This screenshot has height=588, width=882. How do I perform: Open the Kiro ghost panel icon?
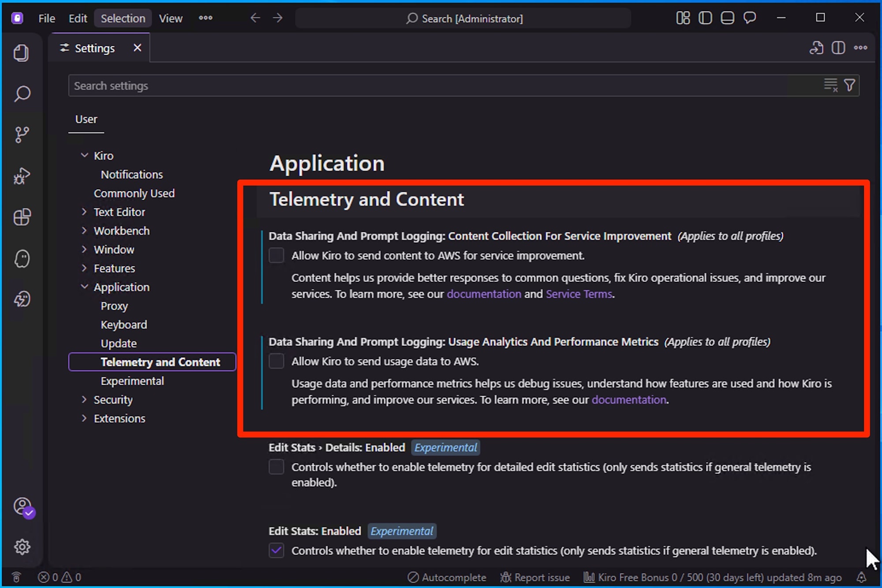click(x=21, y=258)
